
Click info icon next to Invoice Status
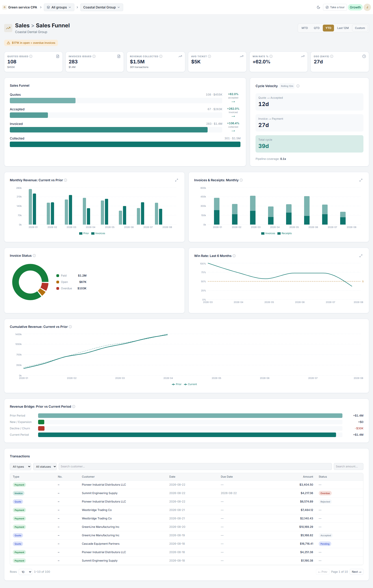pos(34,256)
